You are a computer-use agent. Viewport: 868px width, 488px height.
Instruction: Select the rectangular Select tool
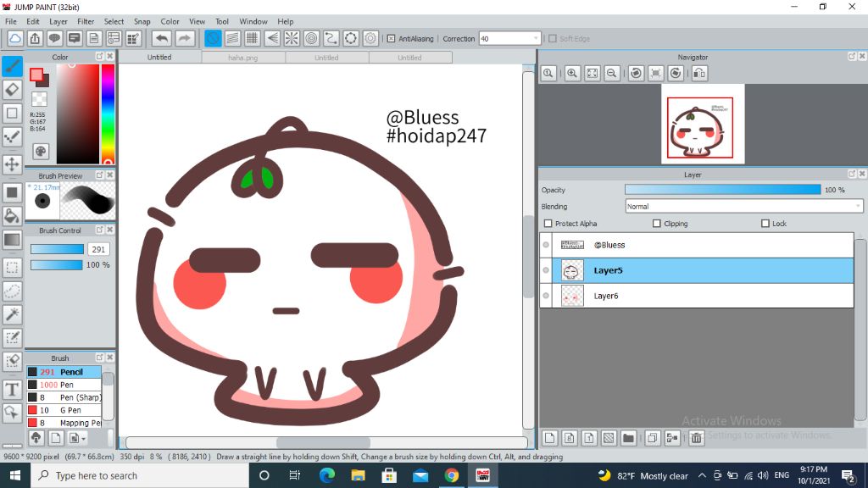point(12,268)
